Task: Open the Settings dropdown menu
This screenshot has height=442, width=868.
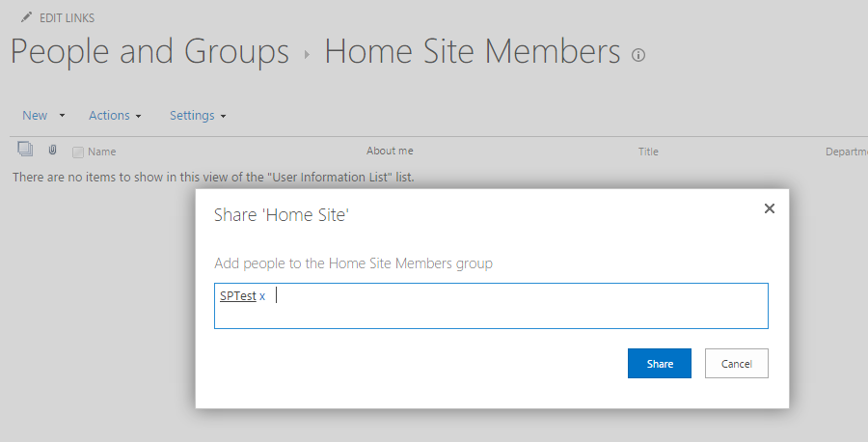Action: pos(198,116)
